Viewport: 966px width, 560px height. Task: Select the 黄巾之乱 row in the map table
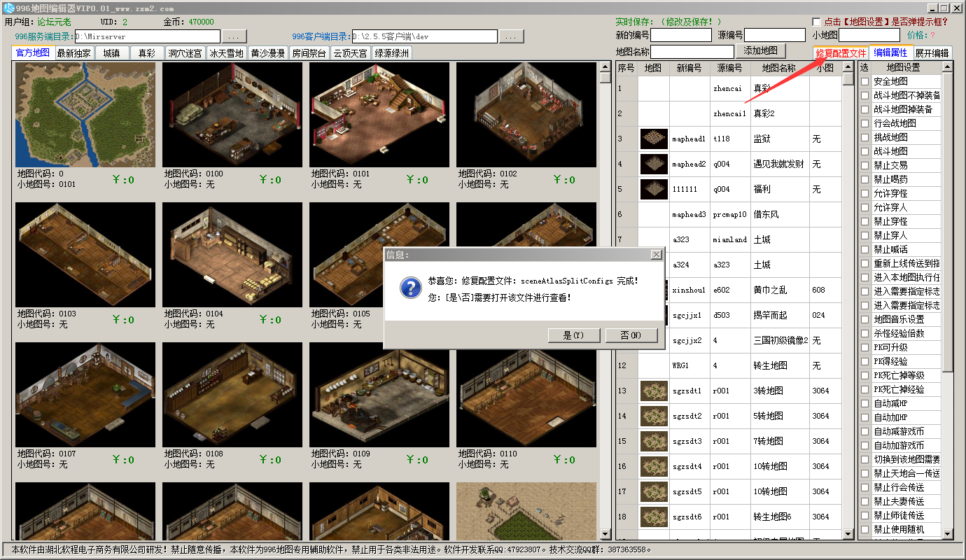[x=728, y=290]
